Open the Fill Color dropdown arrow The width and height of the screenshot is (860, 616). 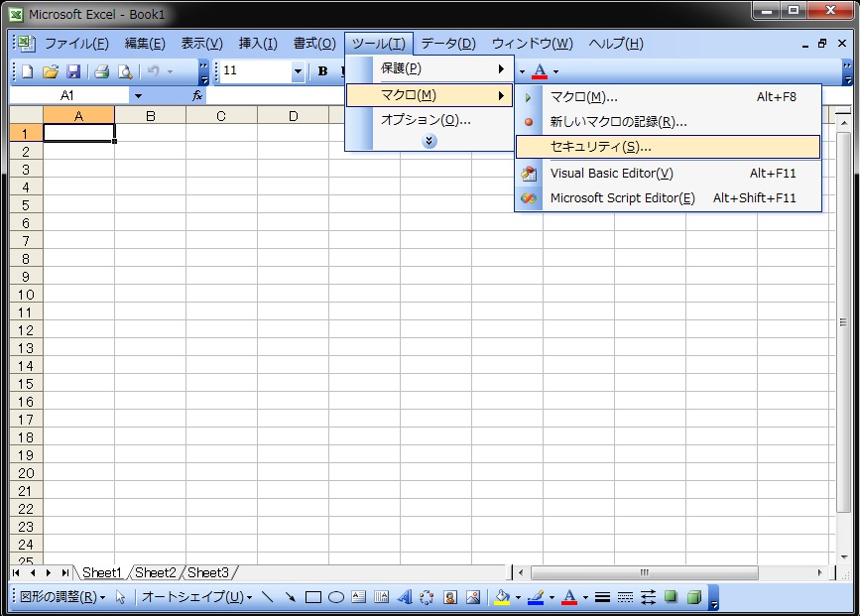(x=518, y=597)
